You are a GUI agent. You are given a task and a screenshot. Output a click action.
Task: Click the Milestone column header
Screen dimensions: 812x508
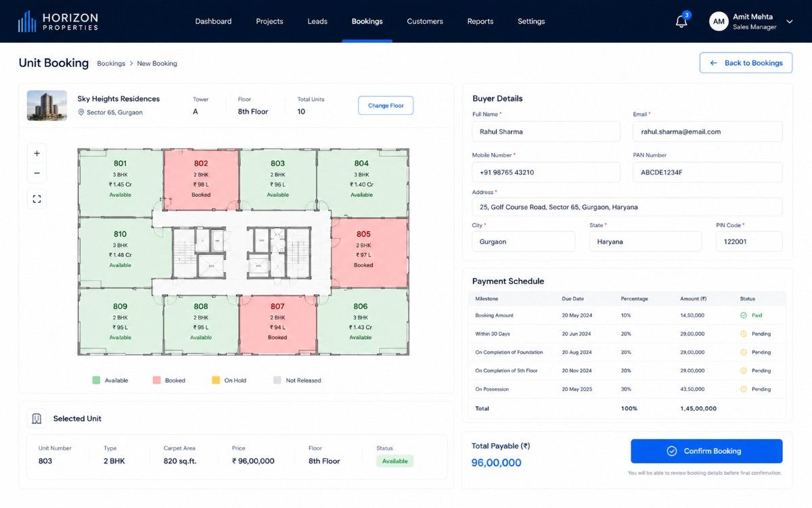(x=487, y=298)
